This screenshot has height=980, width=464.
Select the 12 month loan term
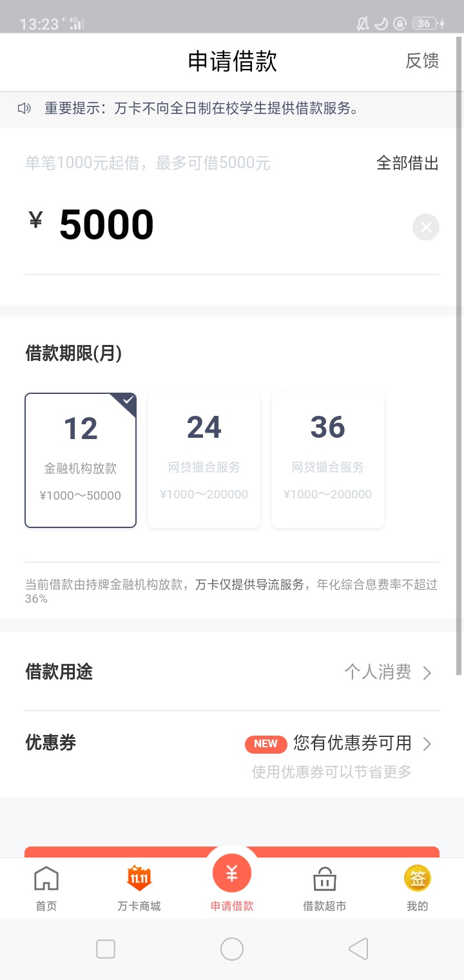81,460
